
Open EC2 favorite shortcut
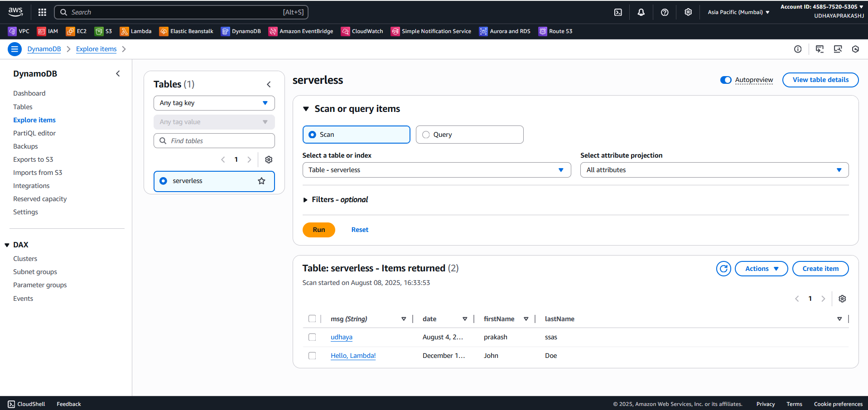(x=76, y=31)
